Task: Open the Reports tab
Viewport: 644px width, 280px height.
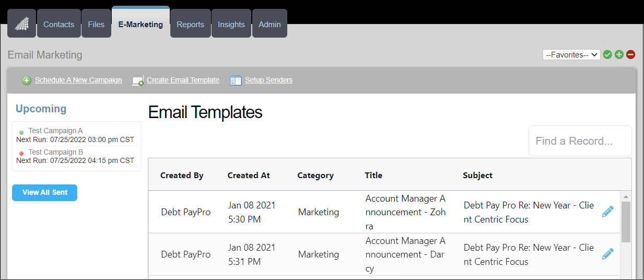Action: click(191, 24)
